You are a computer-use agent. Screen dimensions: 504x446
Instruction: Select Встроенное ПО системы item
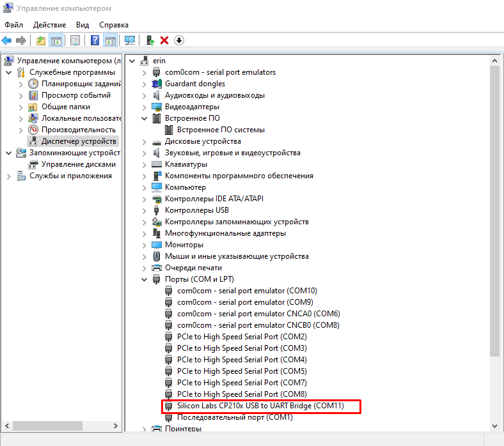pos(221,130)
